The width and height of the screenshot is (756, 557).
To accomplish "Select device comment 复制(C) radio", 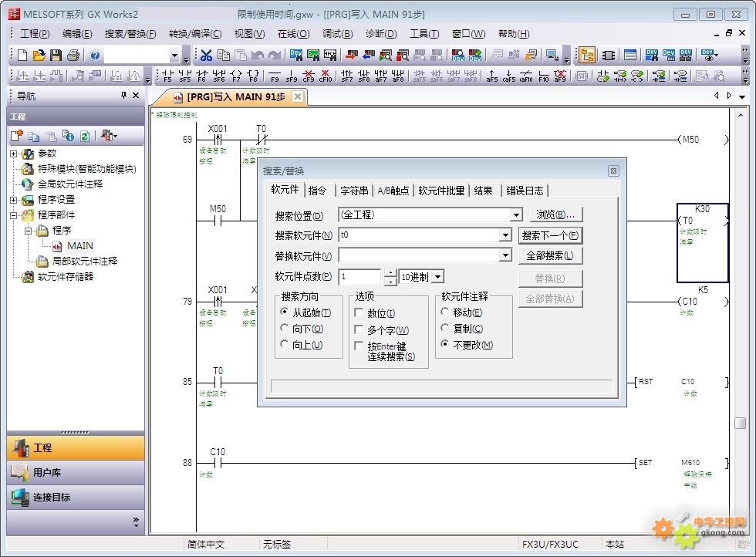I will 444,329.
